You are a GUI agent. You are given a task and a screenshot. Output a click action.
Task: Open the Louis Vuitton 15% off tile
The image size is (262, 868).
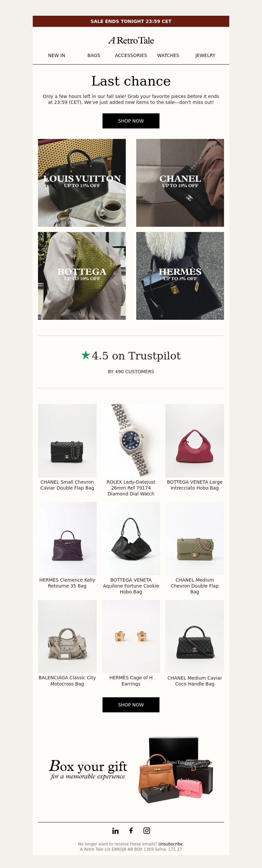(82, 183)
